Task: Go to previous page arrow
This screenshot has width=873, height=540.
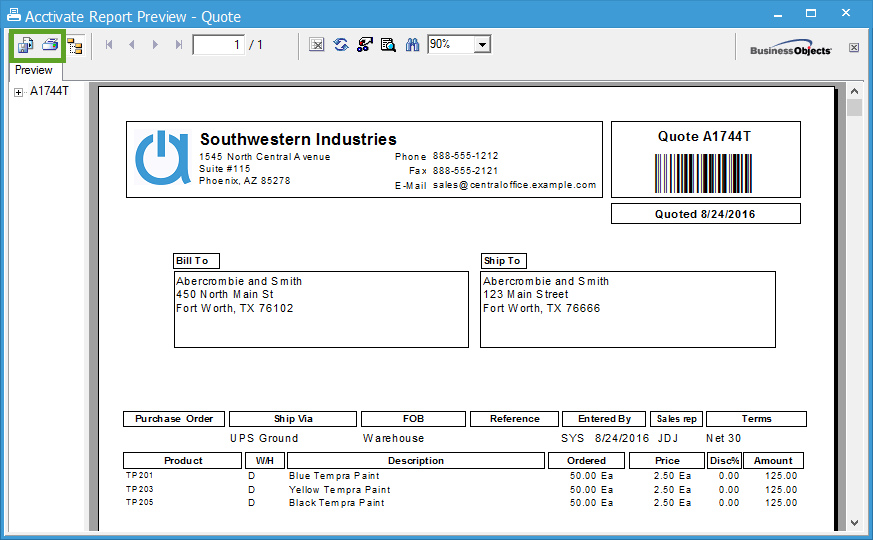Action: 132,45
